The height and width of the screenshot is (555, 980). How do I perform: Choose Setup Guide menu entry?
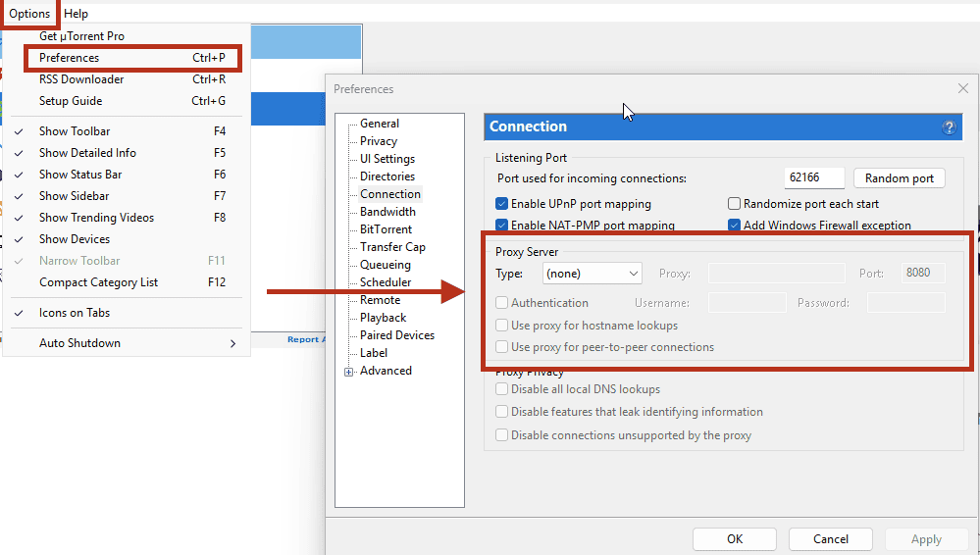127,101
